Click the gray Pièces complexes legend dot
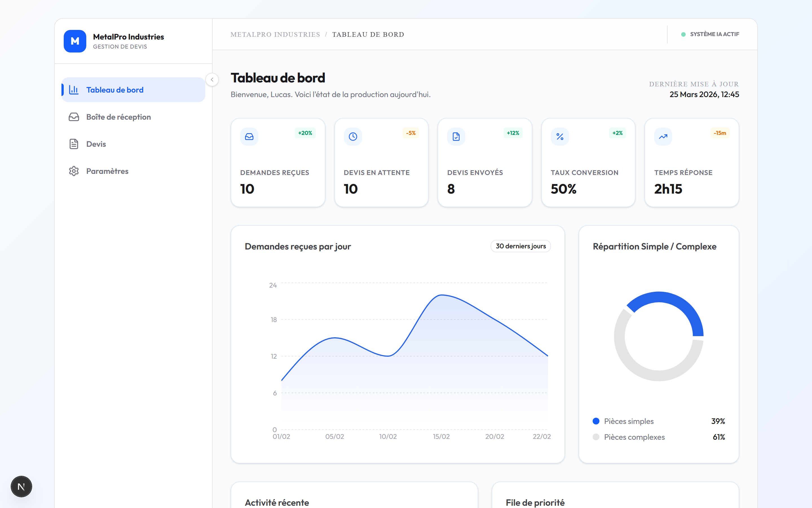The image size is (812, 508). (596, 437)
